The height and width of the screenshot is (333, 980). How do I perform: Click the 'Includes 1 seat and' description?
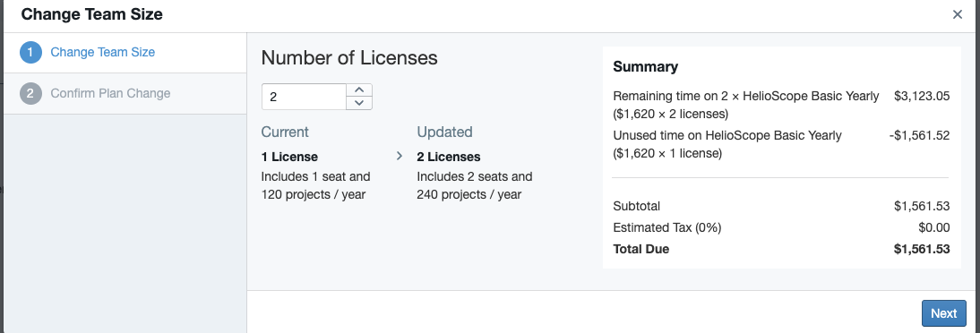coord(315,177)
